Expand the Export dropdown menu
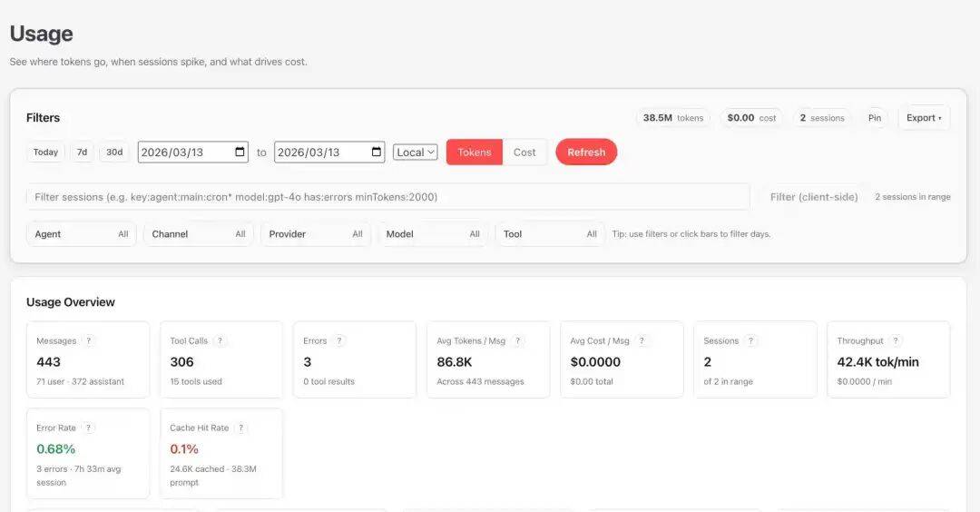This screenshot has height=512, width=980. pos(924,118)
